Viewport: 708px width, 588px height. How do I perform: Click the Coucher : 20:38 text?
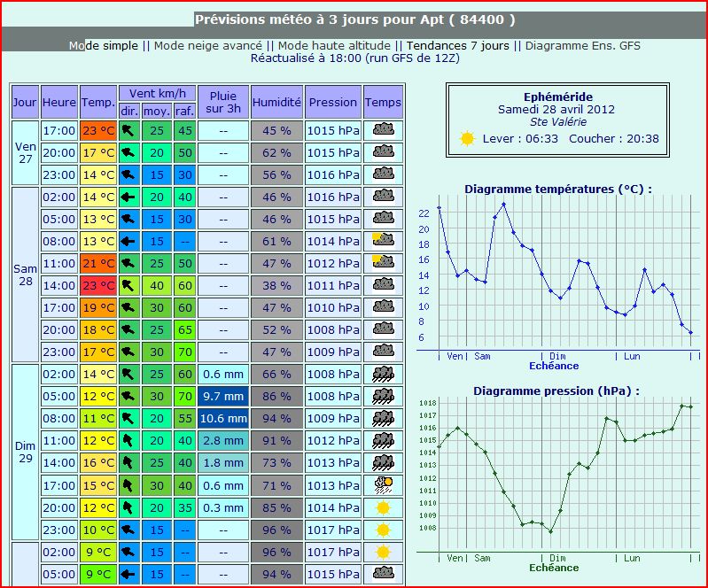click(x=614, y=138)
